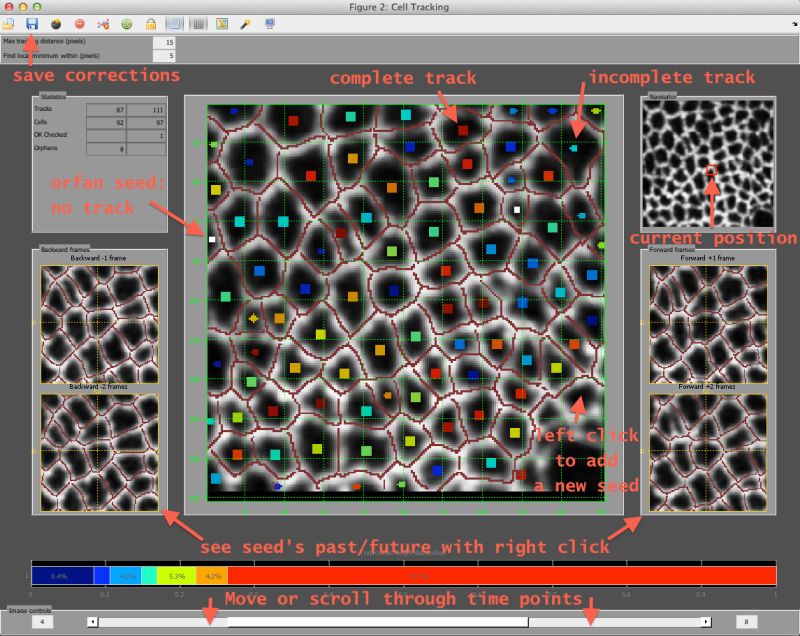
Task: Click the screen/print toolbar icon
Action: [268, 26]
